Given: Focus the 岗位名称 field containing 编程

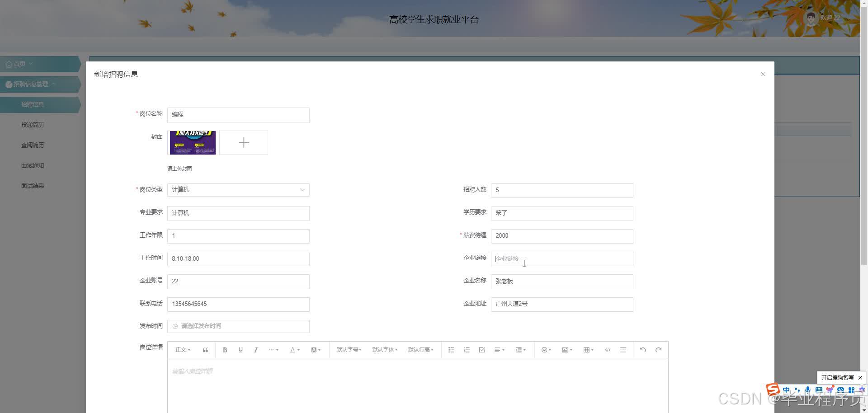Looking at the screenshot, I should point(238,115).
